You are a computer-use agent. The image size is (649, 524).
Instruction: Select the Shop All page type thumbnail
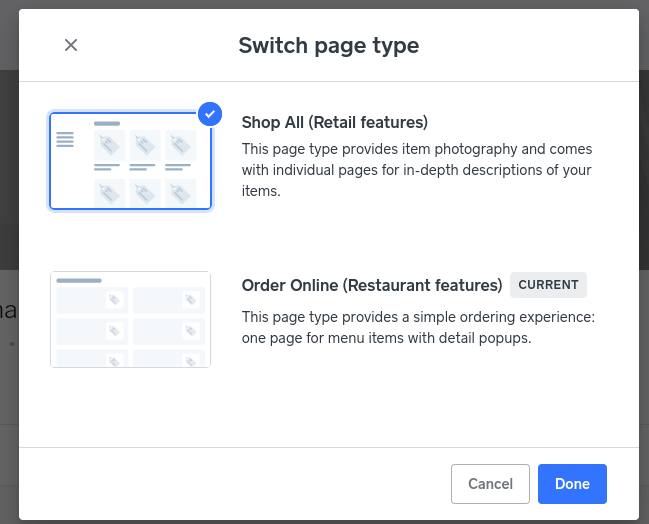(x=130, y=161)
